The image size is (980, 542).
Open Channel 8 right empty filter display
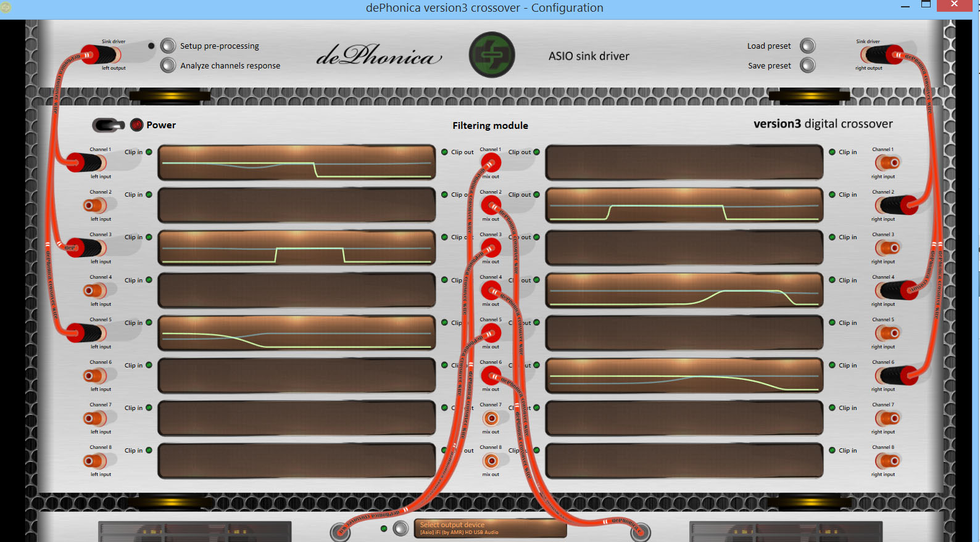[684, 461]
